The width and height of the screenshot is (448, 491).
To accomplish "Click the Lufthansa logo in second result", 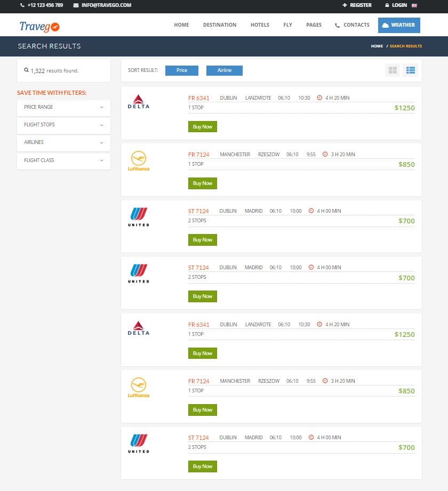I will [139, 160].
